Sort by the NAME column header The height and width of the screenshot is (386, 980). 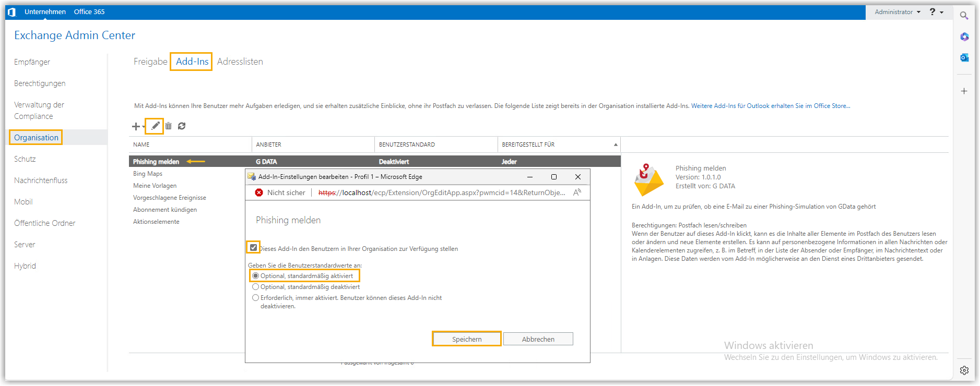click(190, 144)
